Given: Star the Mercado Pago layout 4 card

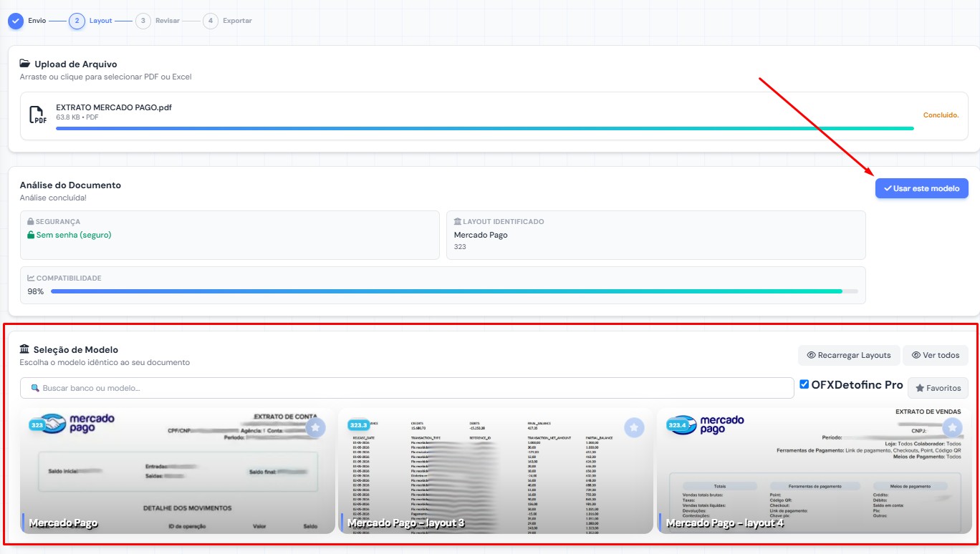Looking at the screenshot, I should 952,427.
